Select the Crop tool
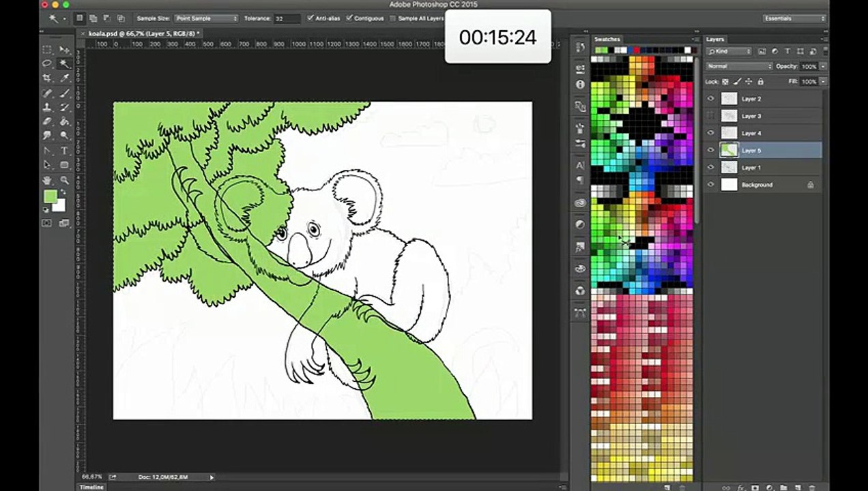 (47, 78)
